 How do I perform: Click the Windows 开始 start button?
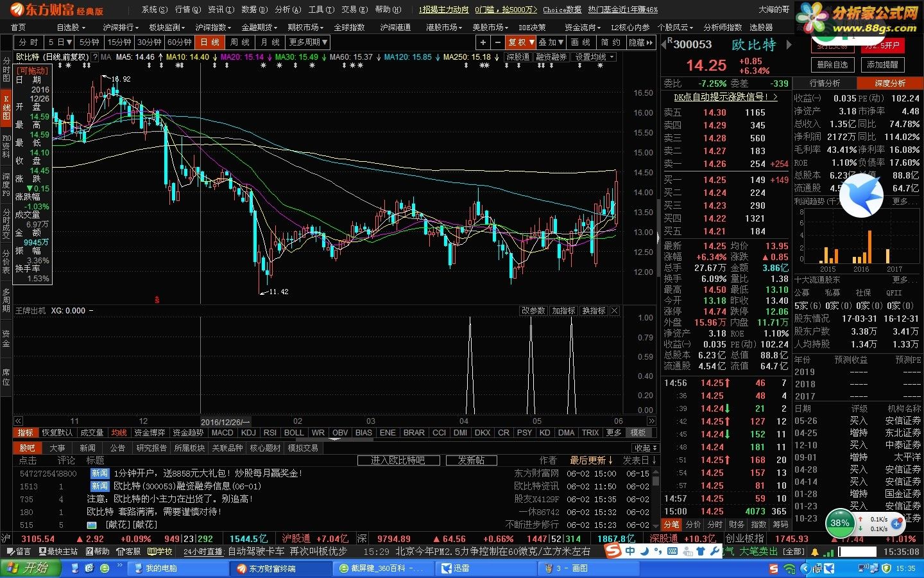31,568
